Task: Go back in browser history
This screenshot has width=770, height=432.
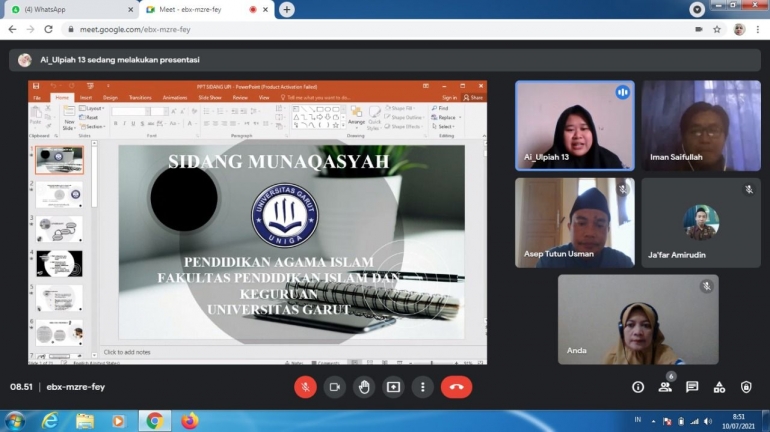Action: point(12,29)
